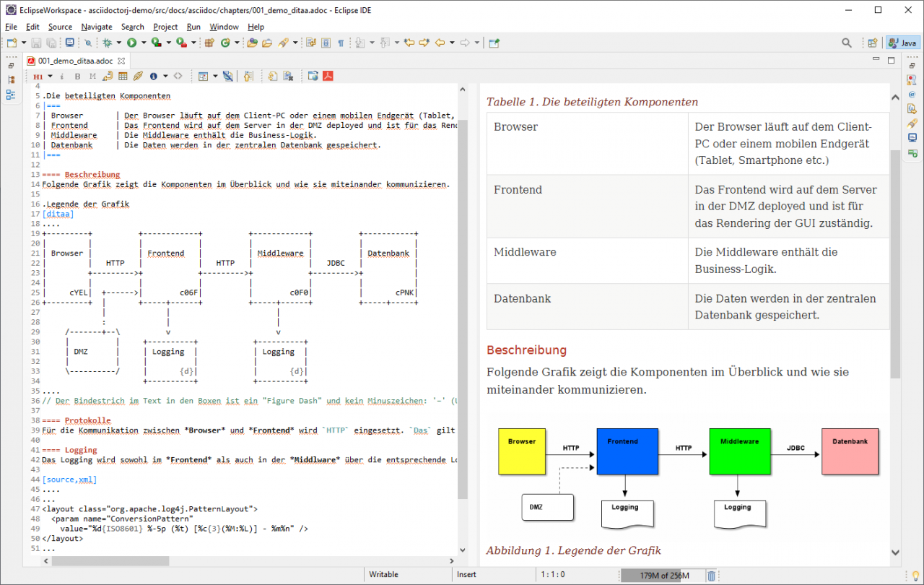
Task: Open preview in external browser icon
Action: [313, 76]
